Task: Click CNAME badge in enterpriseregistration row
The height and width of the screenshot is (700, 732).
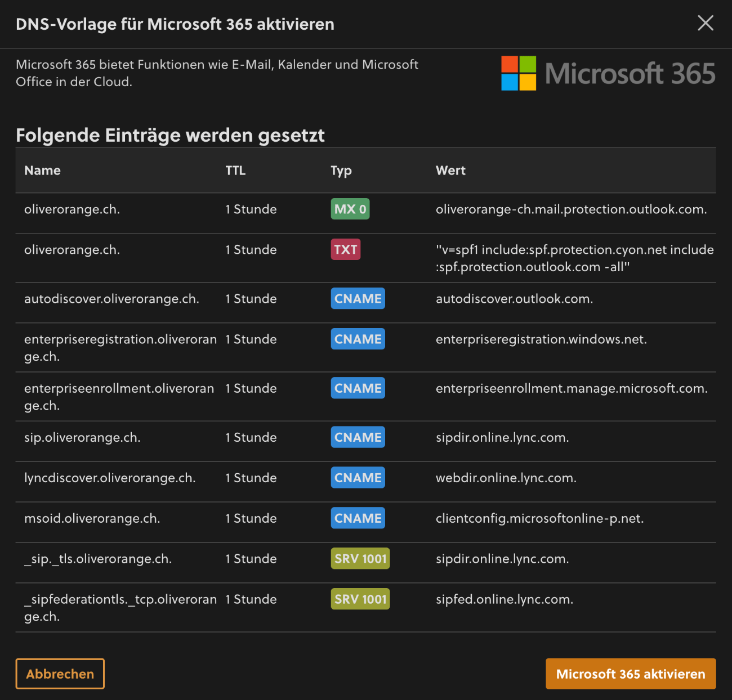Action: (x=358, y=339)
